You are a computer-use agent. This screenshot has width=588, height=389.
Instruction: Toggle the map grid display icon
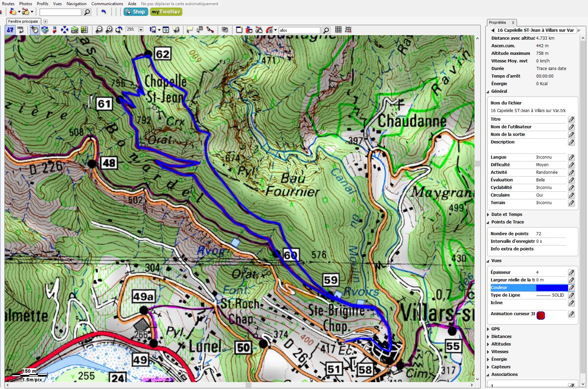click(338, 30)
